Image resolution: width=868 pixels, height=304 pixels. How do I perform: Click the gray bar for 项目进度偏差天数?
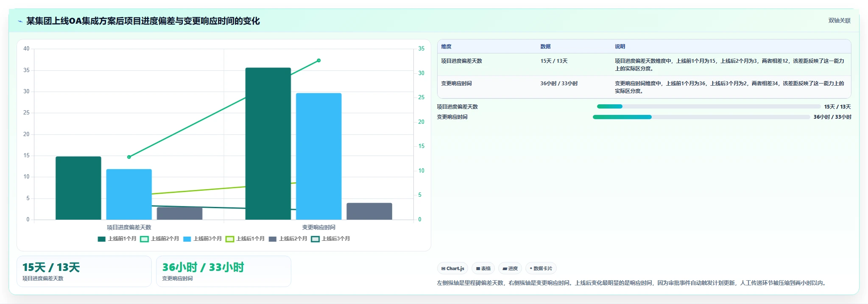(x=179, y=213)
